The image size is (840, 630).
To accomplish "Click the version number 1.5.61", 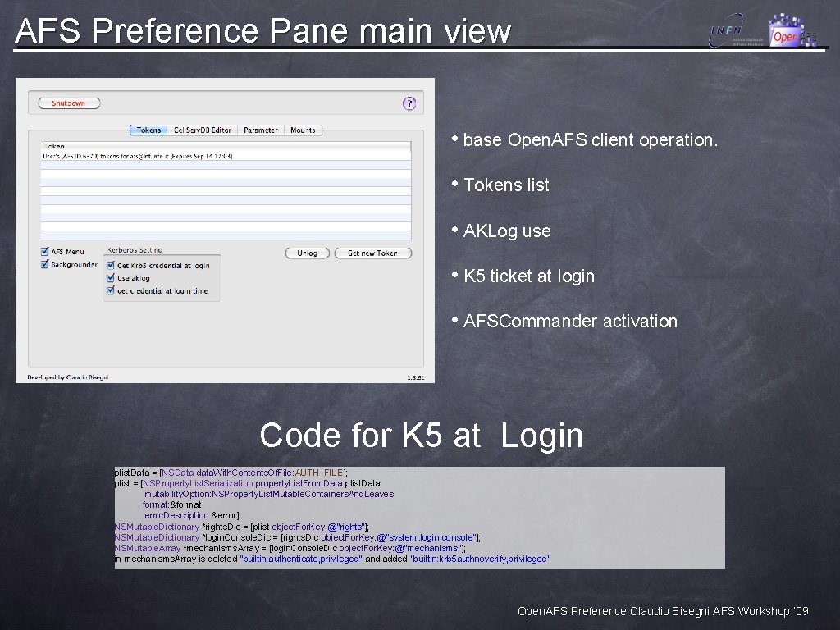I will 414,377.
